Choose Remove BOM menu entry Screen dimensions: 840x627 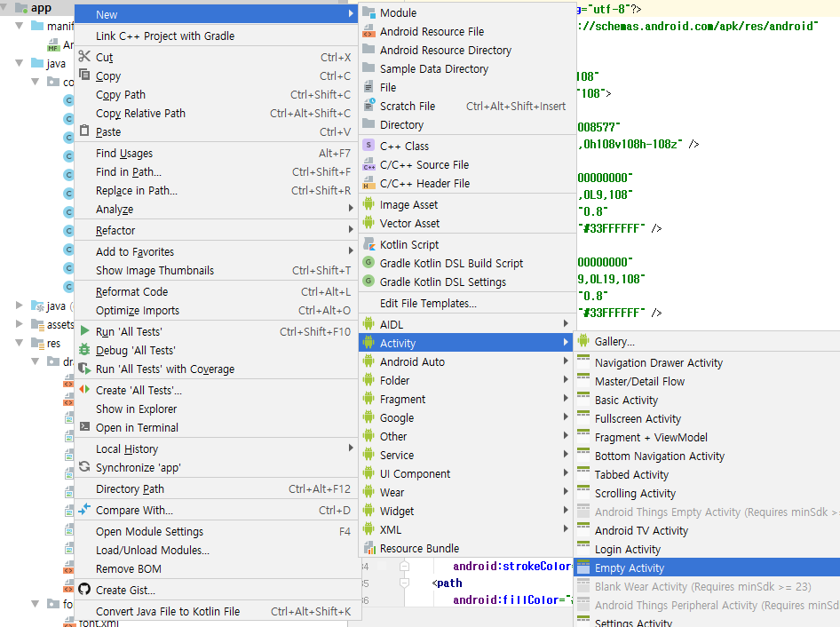click(216, 568)
